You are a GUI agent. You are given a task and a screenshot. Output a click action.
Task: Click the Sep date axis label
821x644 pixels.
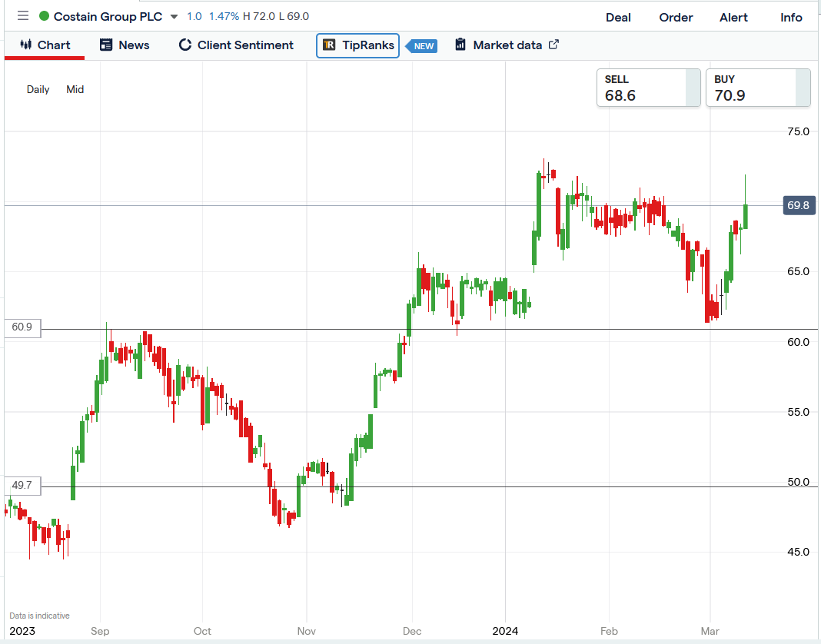(99, 631)
